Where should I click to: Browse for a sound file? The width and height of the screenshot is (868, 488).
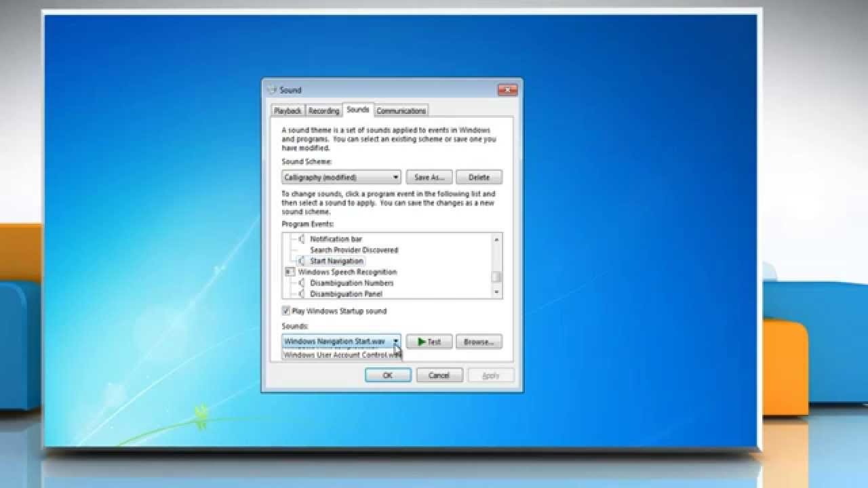pos(479,342)
